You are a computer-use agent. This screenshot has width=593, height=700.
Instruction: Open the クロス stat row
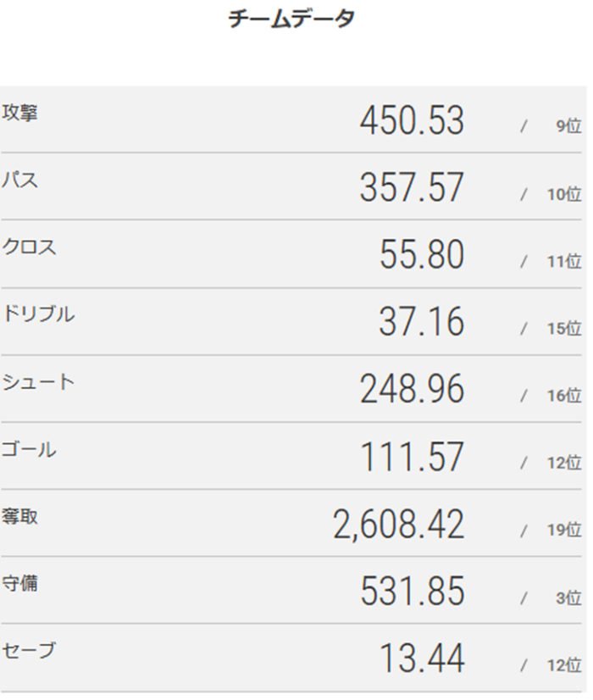click(x=29, y=247)
